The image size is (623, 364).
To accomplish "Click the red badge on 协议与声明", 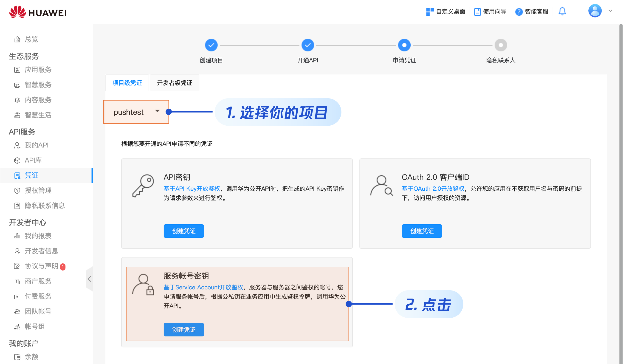I will coord(63,267).
